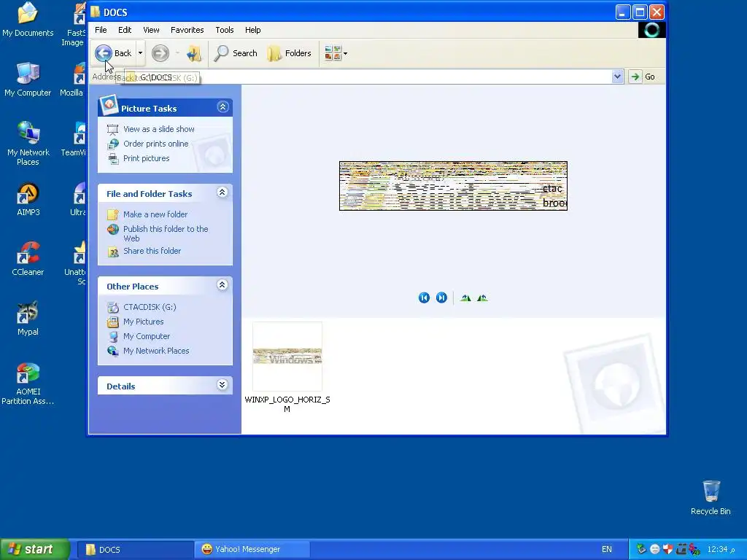Open CTACDISK (G:) in Other Places
The width and height of the screenshot is (747, 560).
[150, 307]
